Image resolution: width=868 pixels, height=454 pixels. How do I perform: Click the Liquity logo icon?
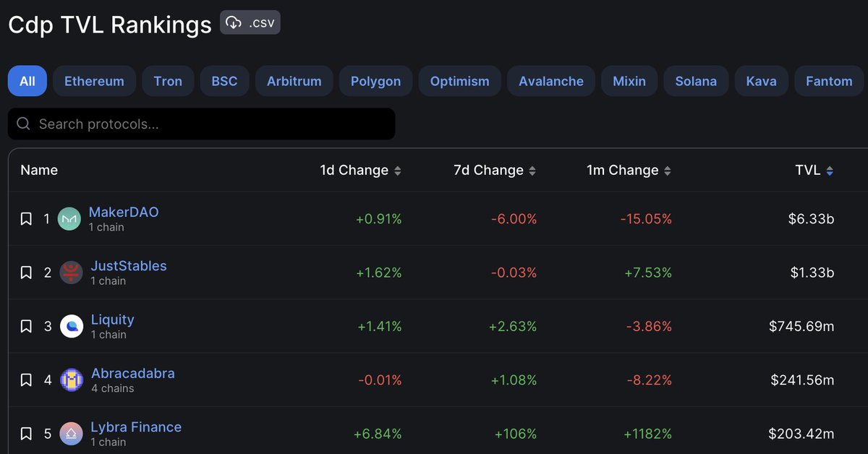point(71,326)
